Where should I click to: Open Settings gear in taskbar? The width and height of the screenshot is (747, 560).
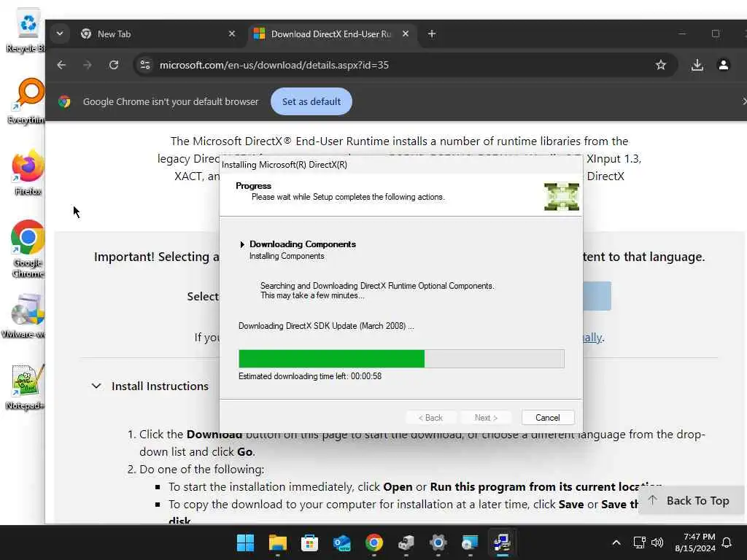coord(438,542)
